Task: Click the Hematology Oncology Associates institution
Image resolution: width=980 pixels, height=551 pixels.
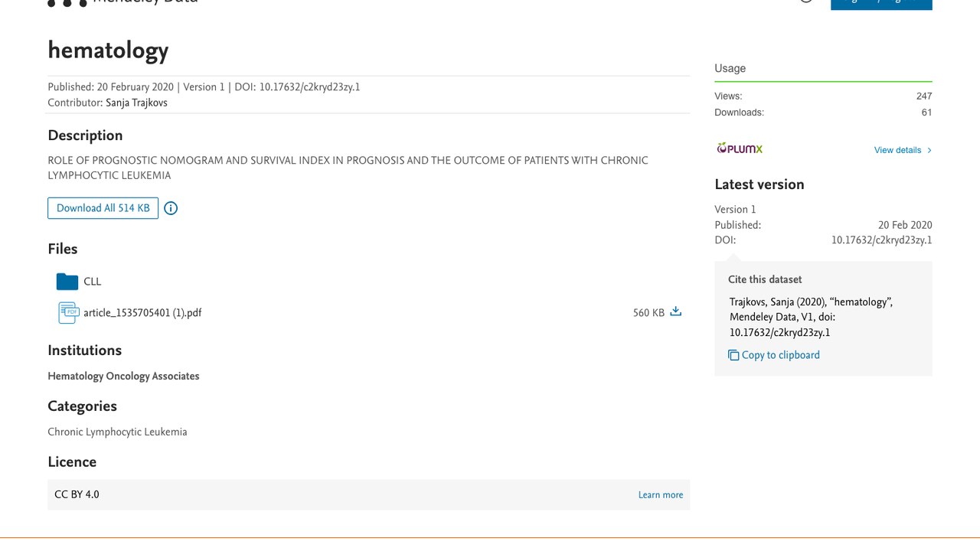Action: [123, 377]
